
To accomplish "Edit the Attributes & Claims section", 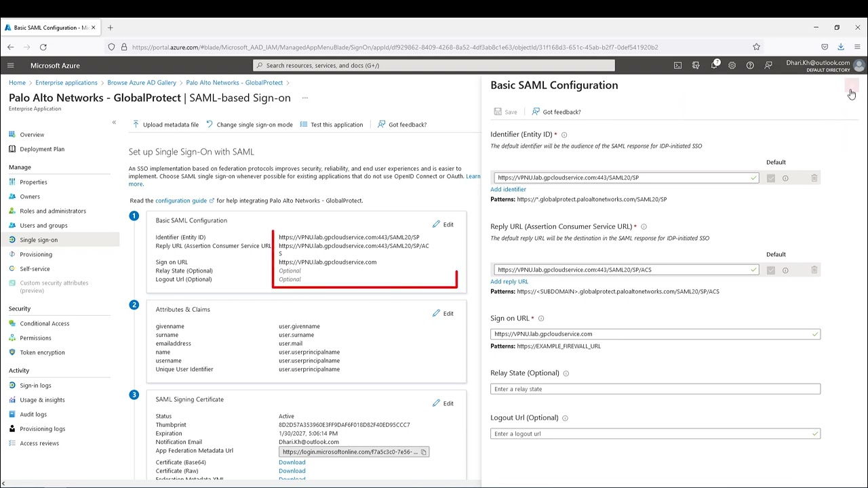I will [443, 314].
